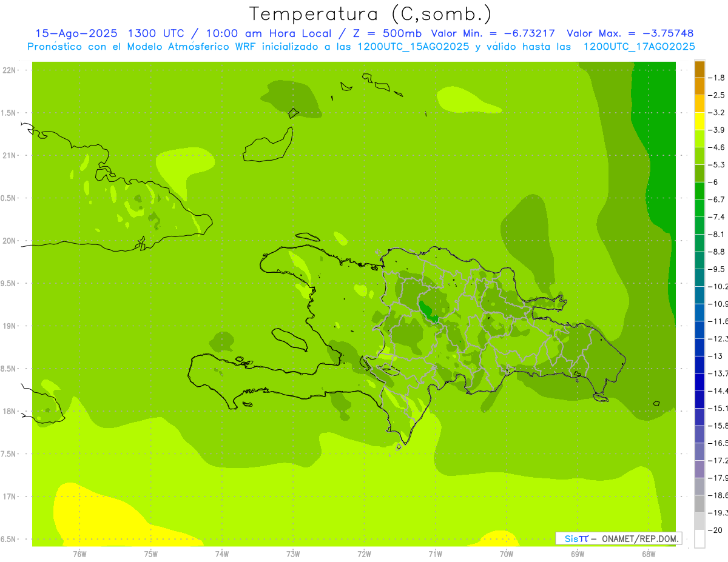Click the '-8.8' legend value
The height and width of the screenshot is (562, 728).
[x=717, y=252]
